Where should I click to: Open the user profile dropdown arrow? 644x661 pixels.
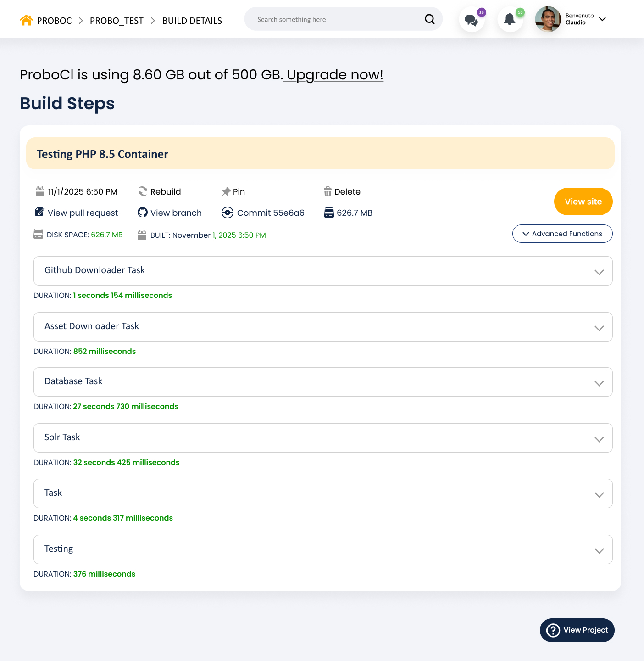pyautogui.click(x=602, y=19)
